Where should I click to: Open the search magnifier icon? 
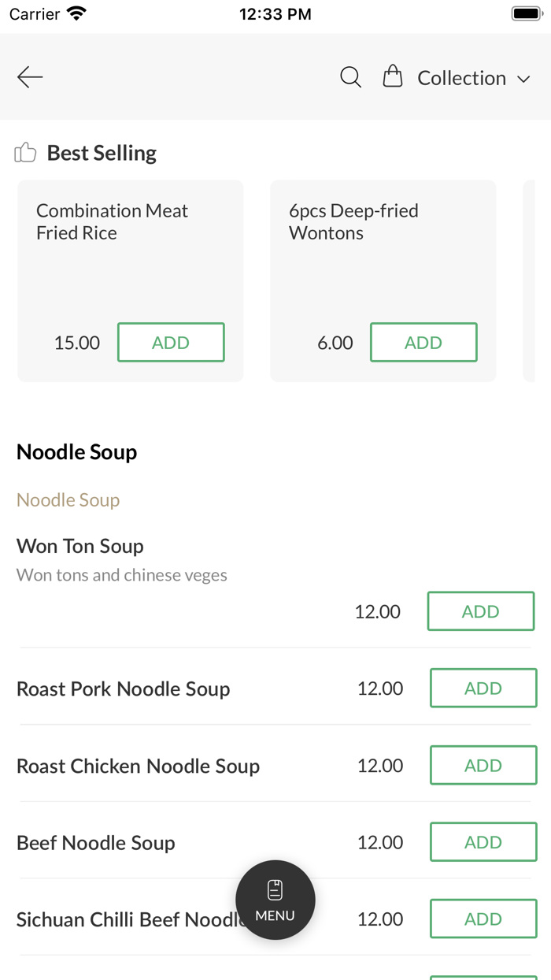point(350,77)
